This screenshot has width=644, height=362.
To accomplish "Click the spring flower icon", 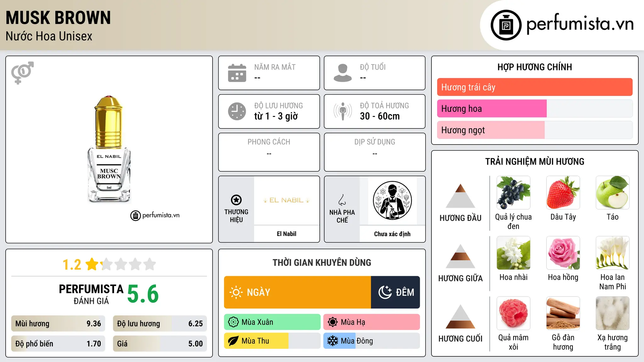I will (233, 322).
